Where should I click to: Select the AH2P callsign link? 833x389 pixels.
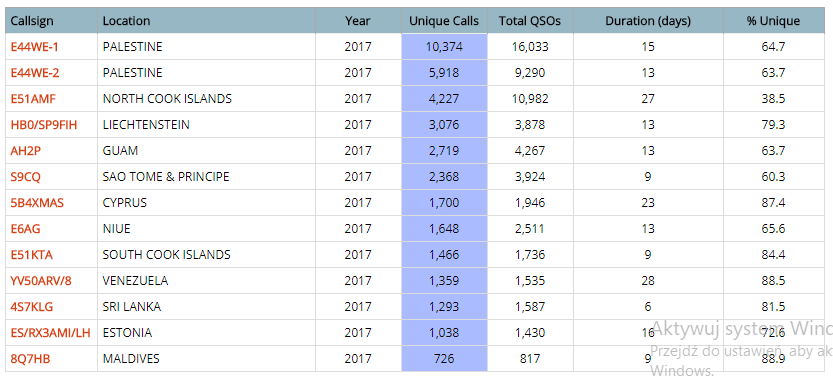[26, 151]
